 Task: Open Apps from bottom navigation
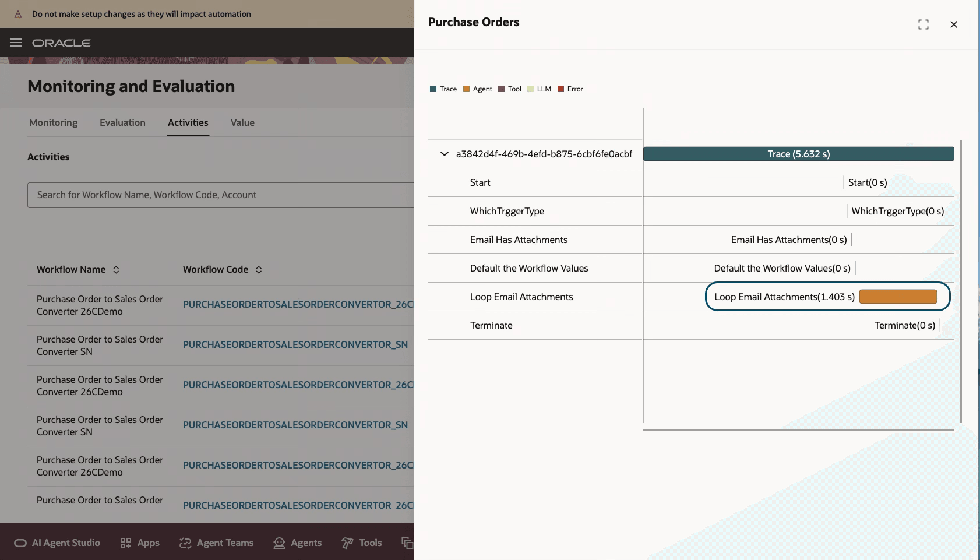pos(140,543)
